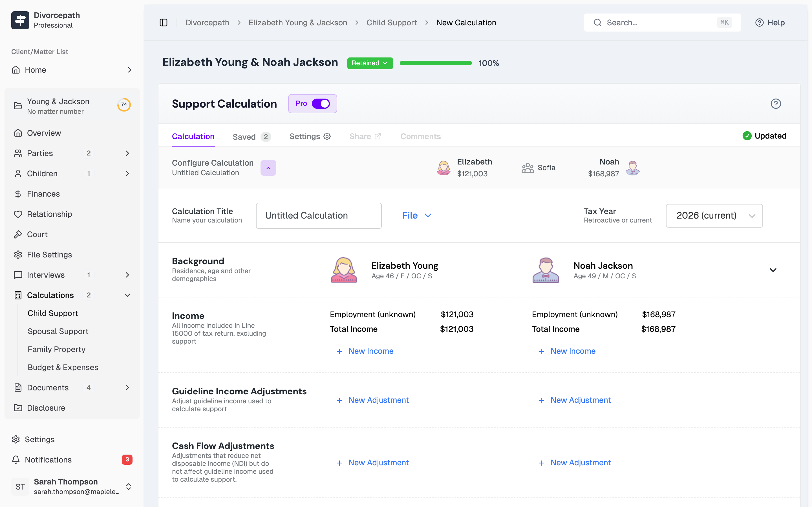Click the green matter progress bar
This screenshot has height=507, width=812.
(436, 63)
